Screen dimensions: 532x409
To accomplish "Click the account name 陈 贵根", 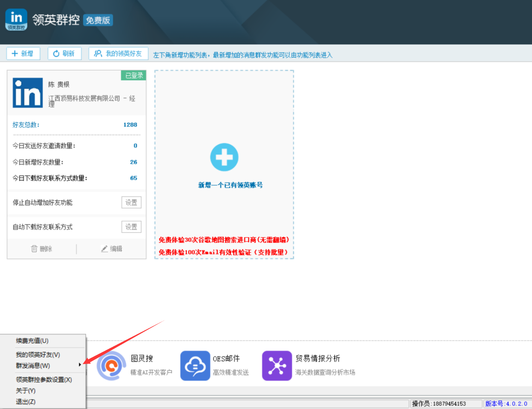I will pyautogui.click(x=59, y=85).
